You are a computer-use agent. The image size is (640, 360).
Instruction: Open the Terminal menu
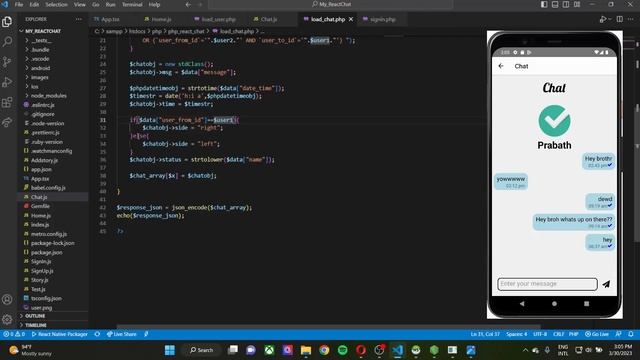tap(132, 4)
